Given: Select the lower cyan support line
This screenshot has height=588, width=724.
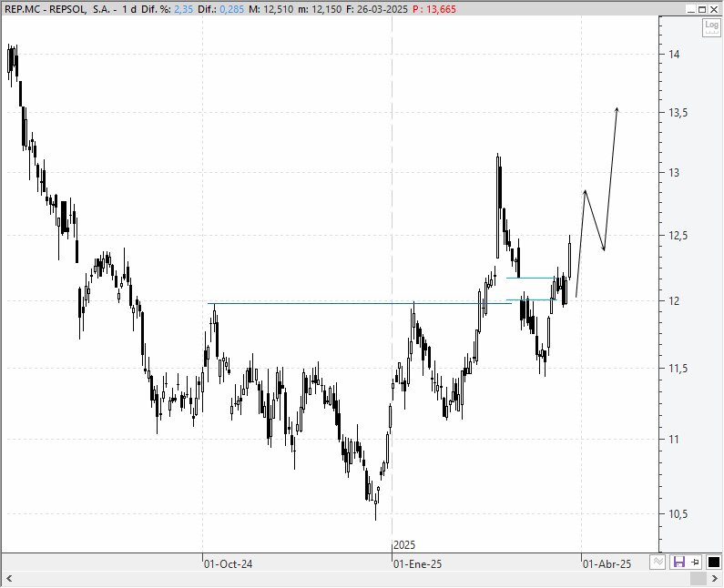Looking at the screenshot, I should click(x=531, y=300).
